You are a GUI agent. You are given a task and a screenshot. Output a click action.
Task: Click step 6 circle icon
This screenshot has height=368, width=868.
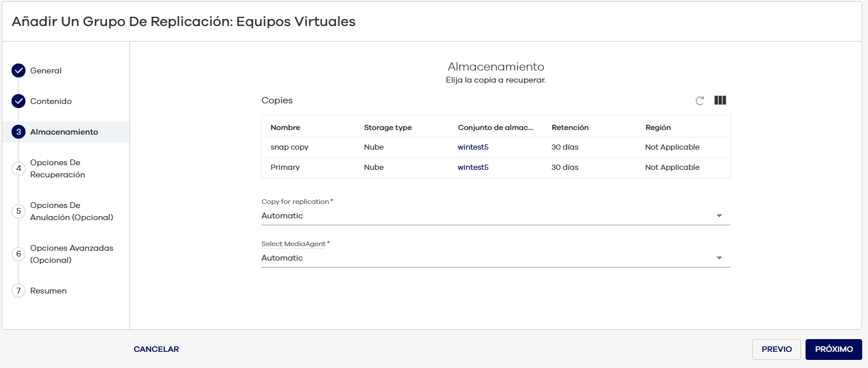(x=19, y=254)
